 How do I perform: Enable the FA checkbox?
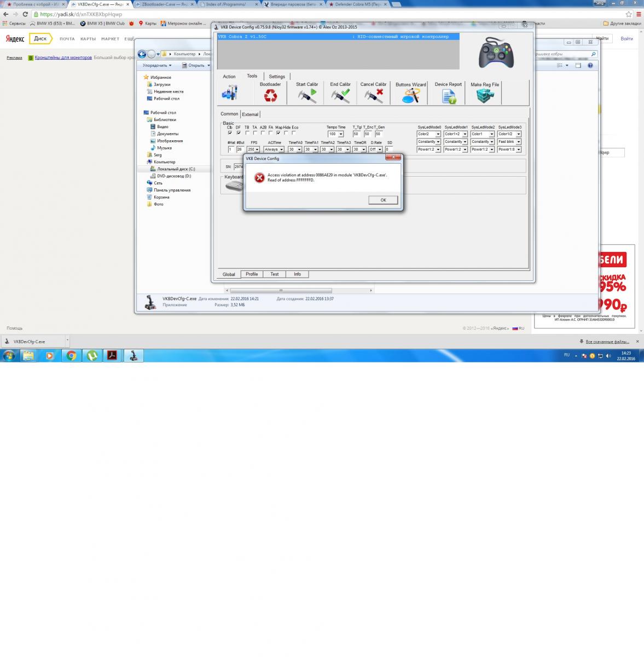coord(271,133)
